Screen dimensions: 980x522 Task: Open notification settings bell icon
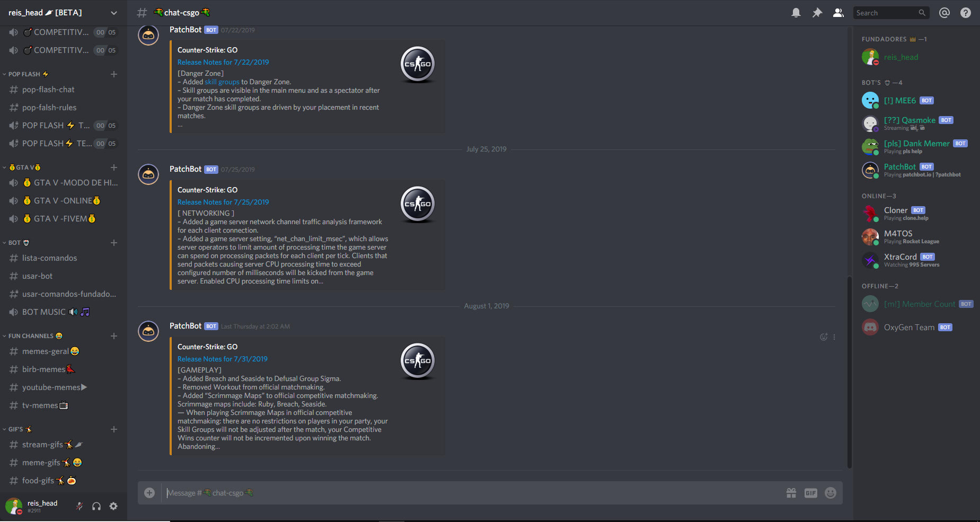pos(796,13)
